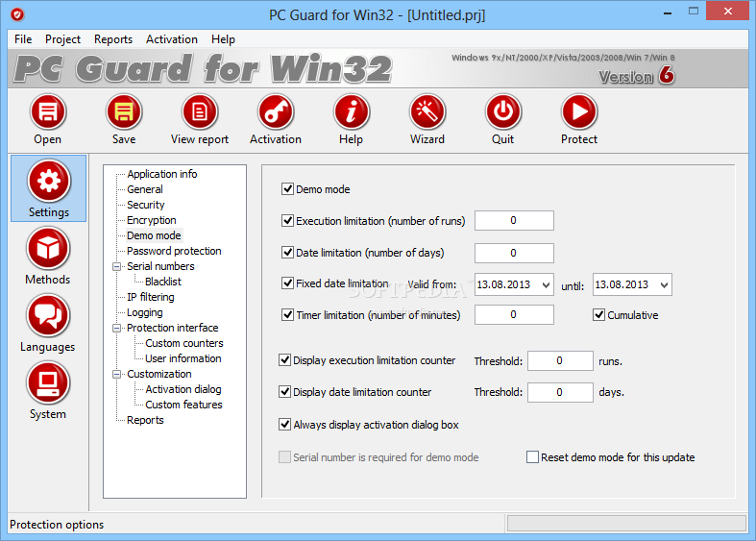This screenshot has height=541, width=756.
Task: Select Logging tree item
Action: click(x=145, y=312)
